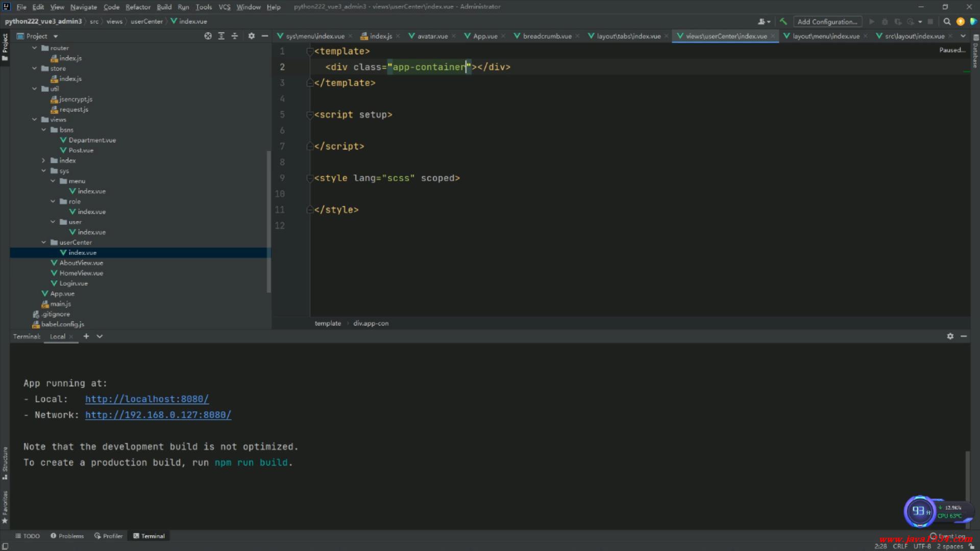The image size is (980, 551).
Task: Toggle the Terminal tool window button
Action: [x=149, y=536]
